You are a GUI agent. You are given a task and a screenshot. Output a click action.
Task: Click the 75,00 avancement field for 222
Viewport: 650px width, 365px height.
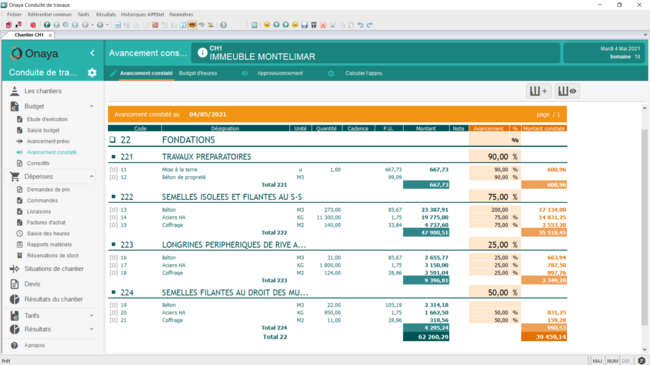click(490, 197)
